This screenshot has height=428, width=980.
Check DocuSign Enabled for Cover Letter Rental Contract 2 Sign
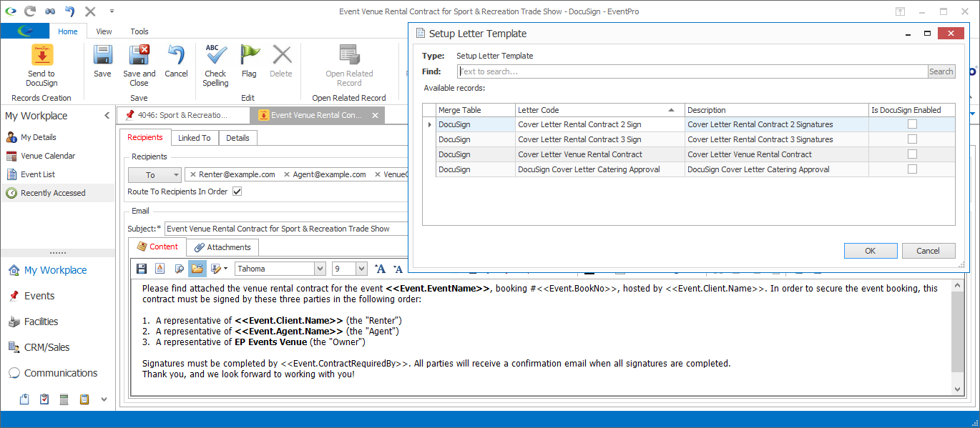912,124
